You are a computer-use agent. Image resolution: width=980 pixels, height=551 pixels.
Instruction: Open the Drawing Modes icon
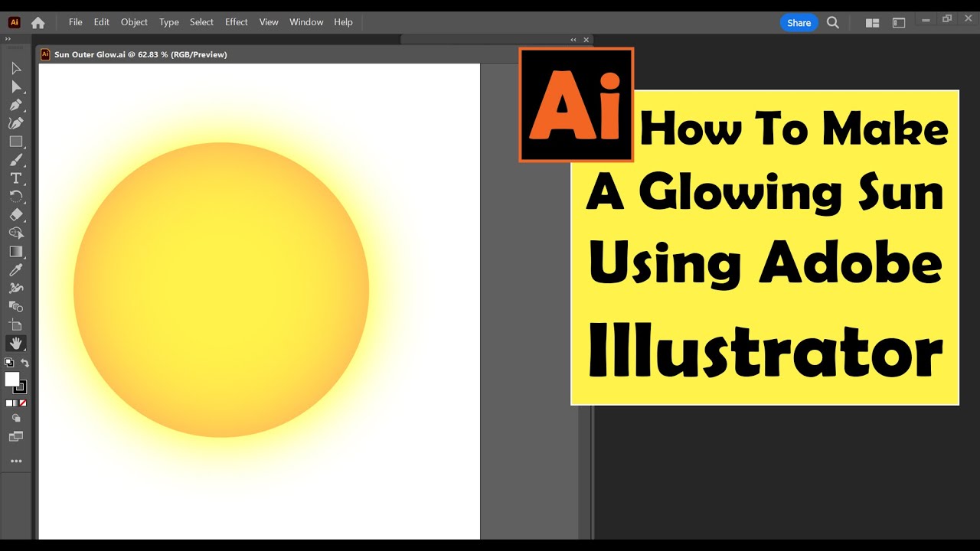click(x=16, y=419)
